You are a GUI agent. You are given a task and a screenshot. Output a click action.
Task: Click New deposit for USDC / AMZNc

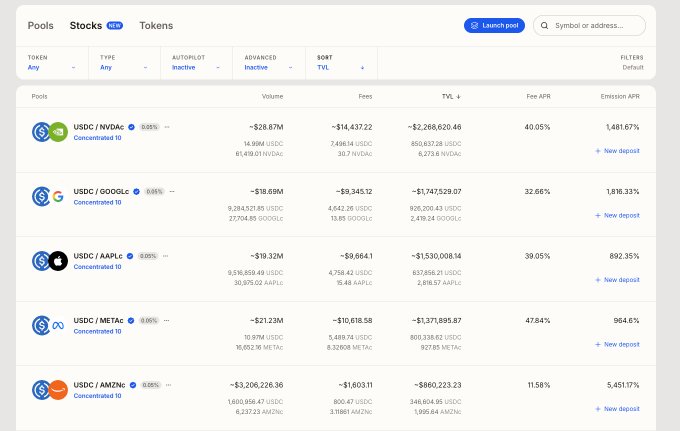click(x=617, y=409)
